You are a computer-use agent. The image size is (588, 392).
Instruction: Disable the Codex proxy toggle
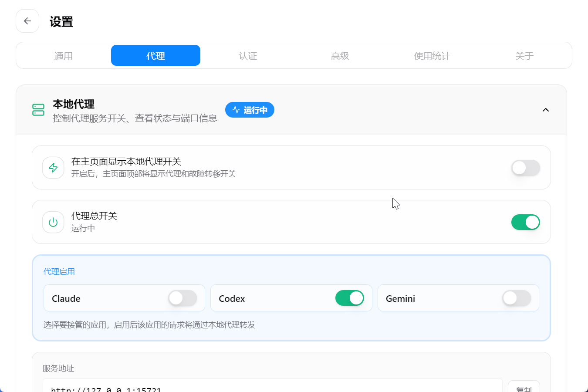click(x=350, y=298)
